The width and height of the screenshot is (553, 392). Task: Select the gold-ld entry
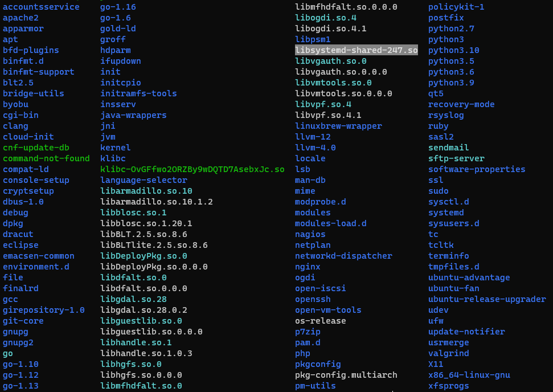pyautogui.click(x=118, y=28)
